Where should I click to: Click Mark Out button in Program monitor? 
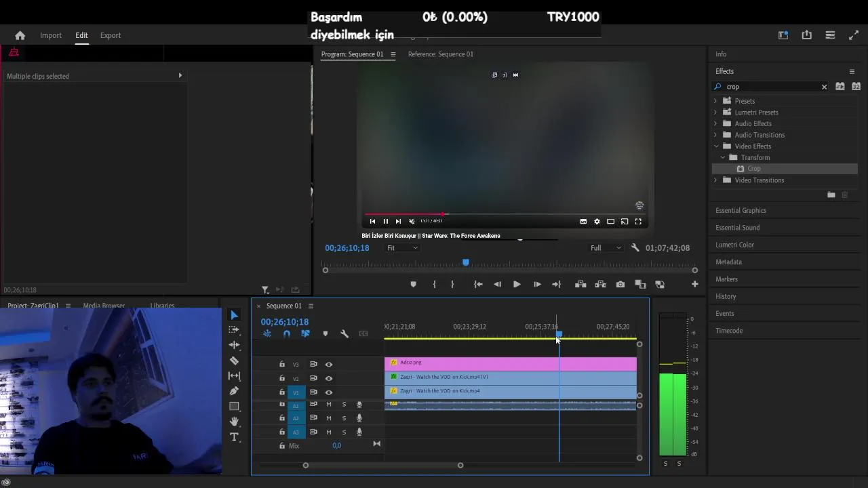pos(452,285)
